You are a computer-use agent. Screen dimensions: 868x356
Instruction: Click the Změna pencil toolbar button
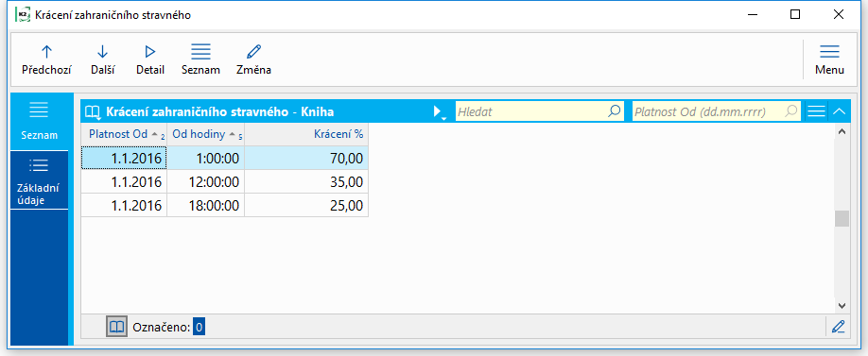253,59
